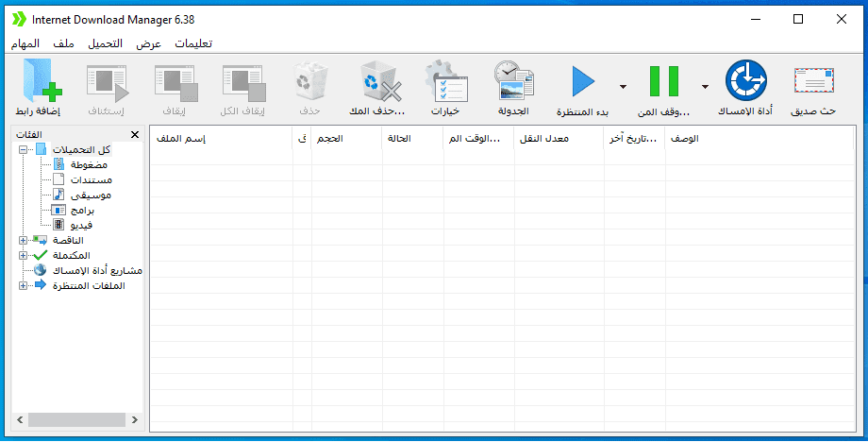Select the All Downloads (كل التحميلات) folder
Image resolution: width=868 pixels, height=442 pixels.
(81, 149)
